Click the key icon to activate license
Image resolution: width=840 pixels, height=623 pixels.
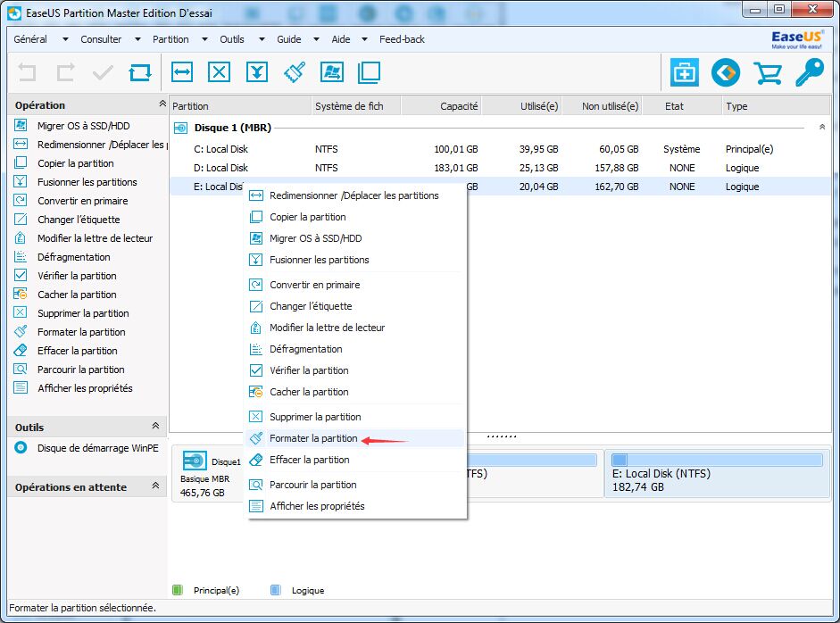click(809, 72)
